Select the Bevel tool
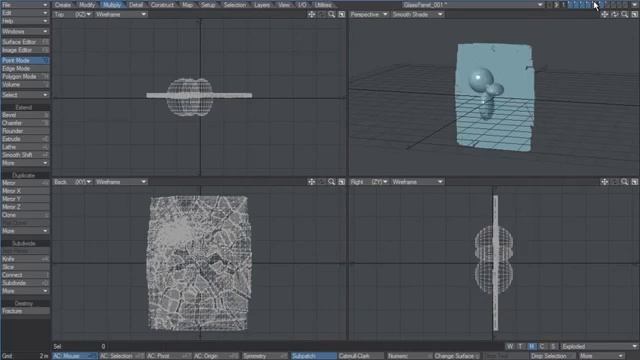This screenshot has width=640, height=360. (25, 115)
